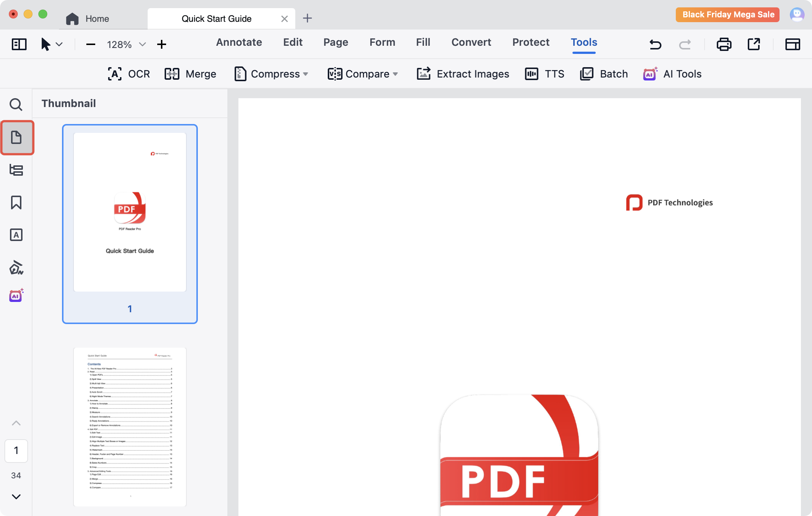Open the bookmarks sidebar panel
The image size is (812, 516).
(16, 203)
